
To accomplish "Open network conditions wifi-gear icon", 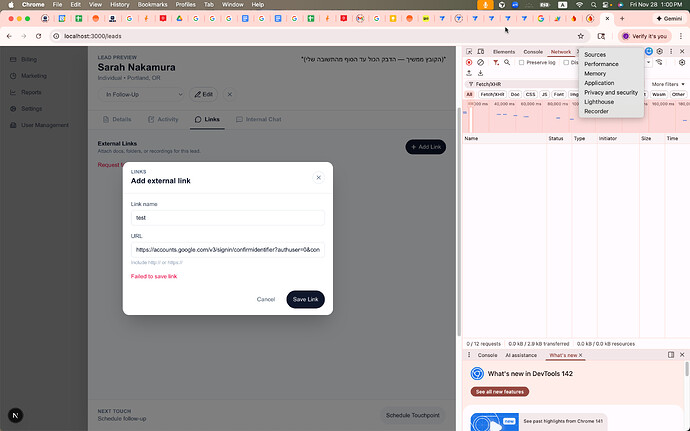I will pos(659,63).
